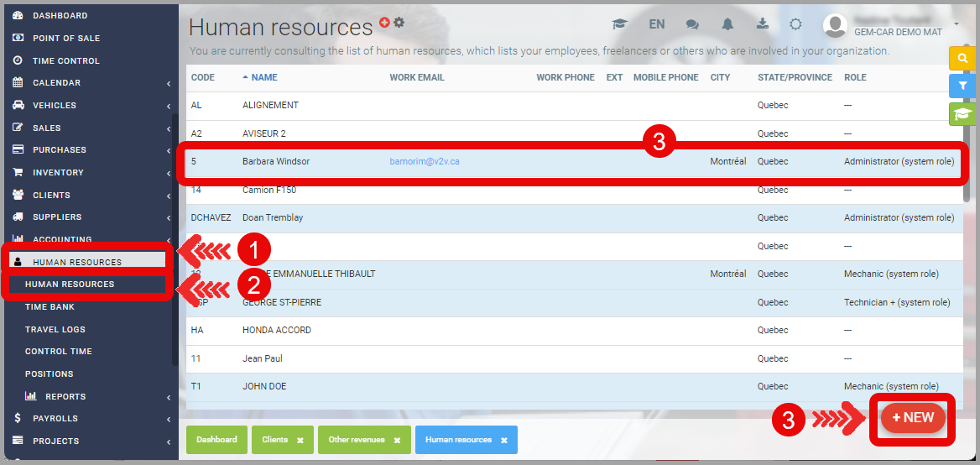Sort the list by the NAME column header
This screenshot has height=465, width=980.
263,77
